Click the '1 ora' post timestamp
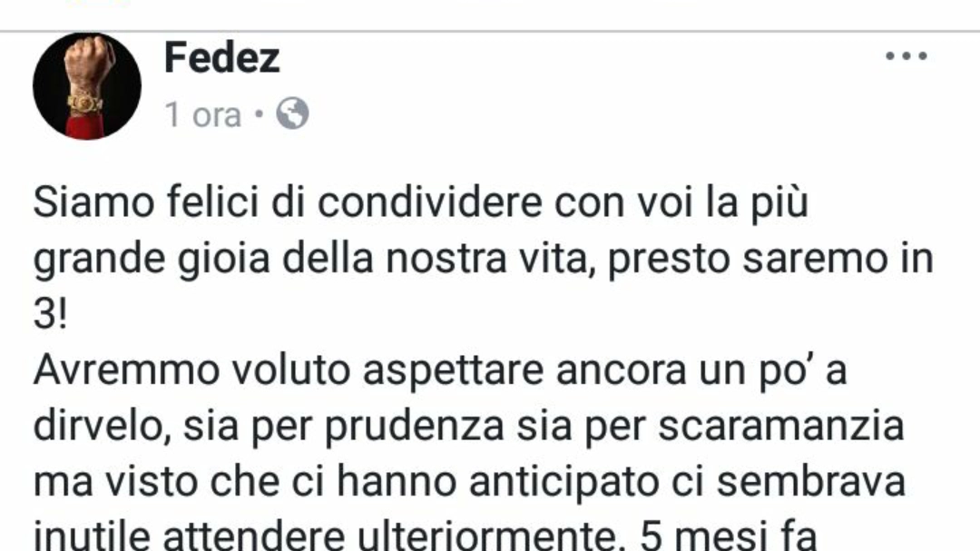Image resolution: width=980 pixels, height=551 pixels. 202,115
